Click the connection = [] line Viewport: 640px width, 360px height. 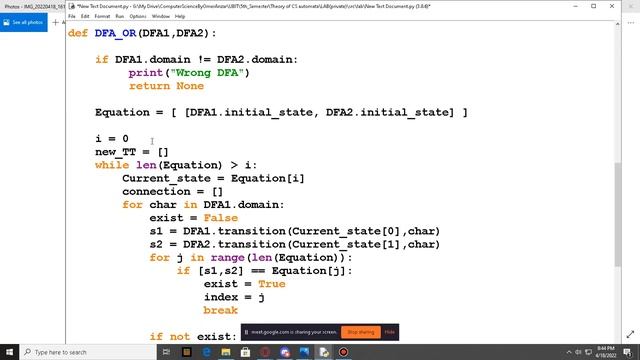[173, 191]
